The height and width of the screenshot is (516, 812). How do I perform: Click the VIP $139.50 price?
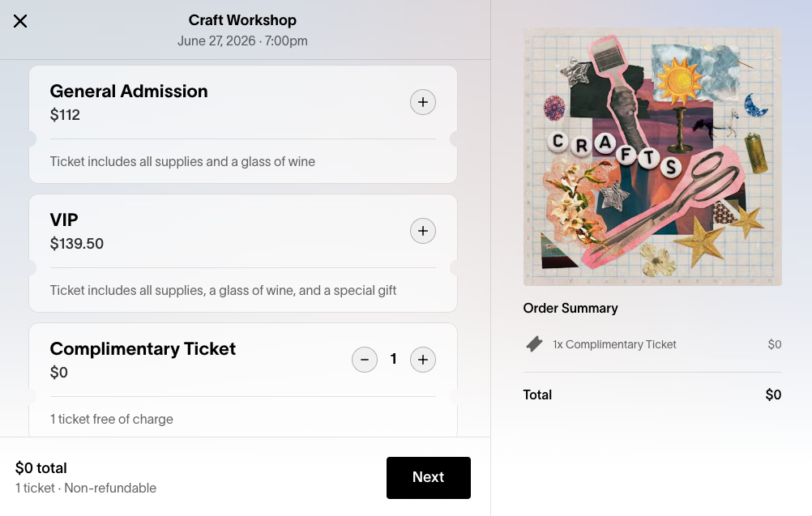77,244
